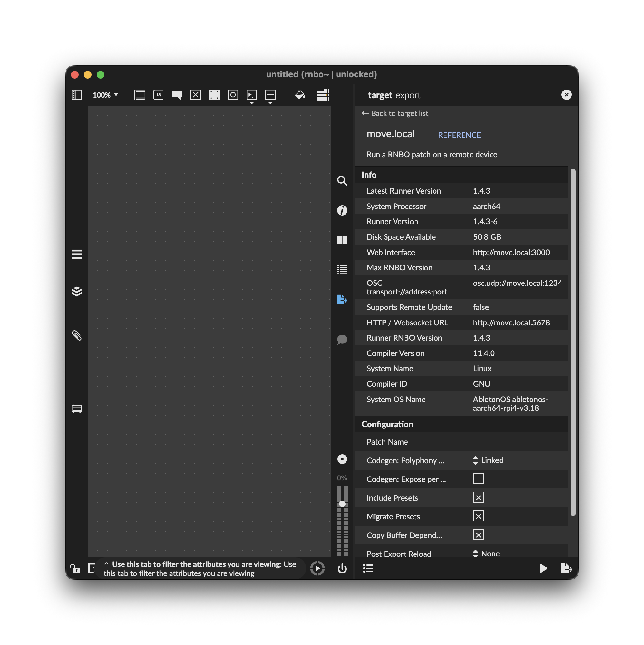Click the audio gain slider handle
Image resolution: width=644 pixels, height=645 pixels.
pos(342,504)
